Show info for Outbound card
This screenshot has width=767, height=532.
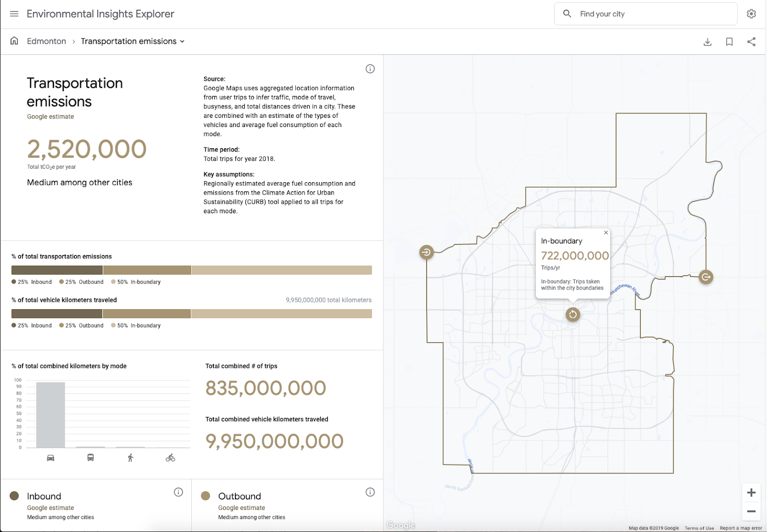(370, 492)
